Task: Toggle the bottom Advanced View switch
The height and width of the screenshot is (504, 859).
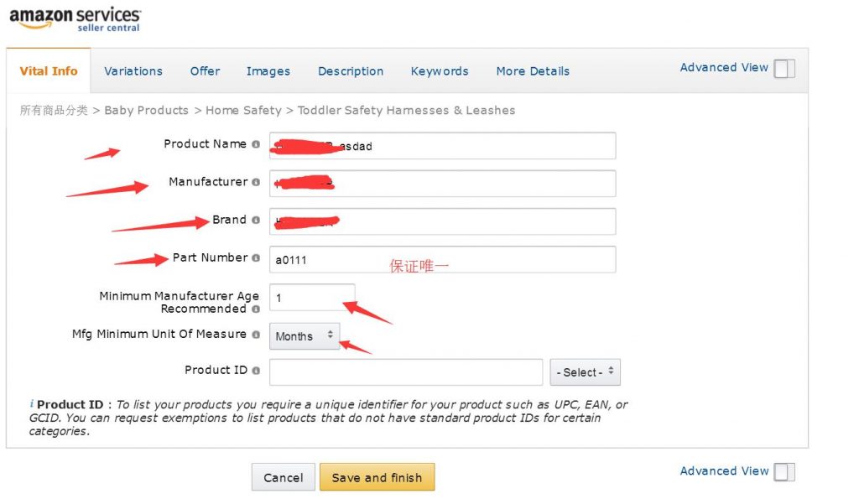Action: [784, 472]
